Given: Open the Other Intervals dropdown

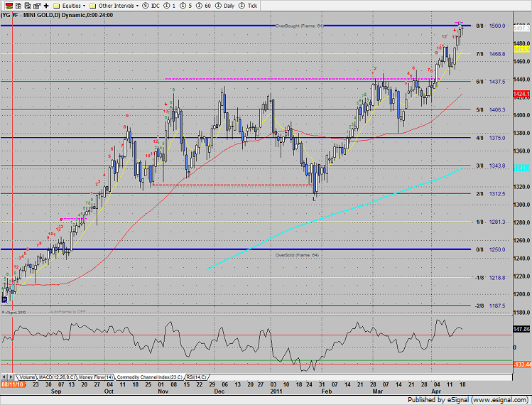Looking at the screenshot, I should (114, 6).
